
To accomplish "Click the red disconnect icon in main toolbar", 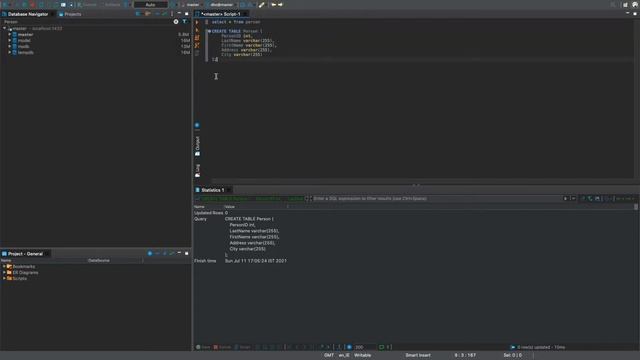I will coord(32,4).
